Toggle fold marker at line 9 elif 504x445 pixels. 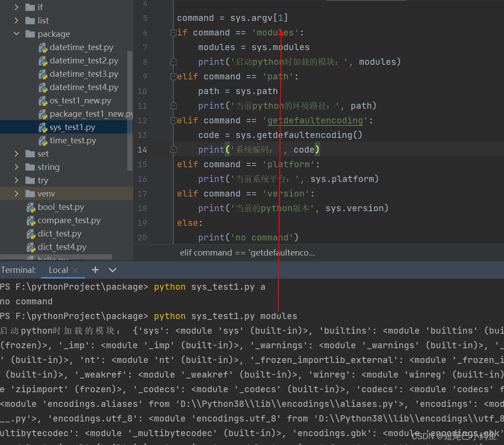pyautogui.click(x=173, y=77)
